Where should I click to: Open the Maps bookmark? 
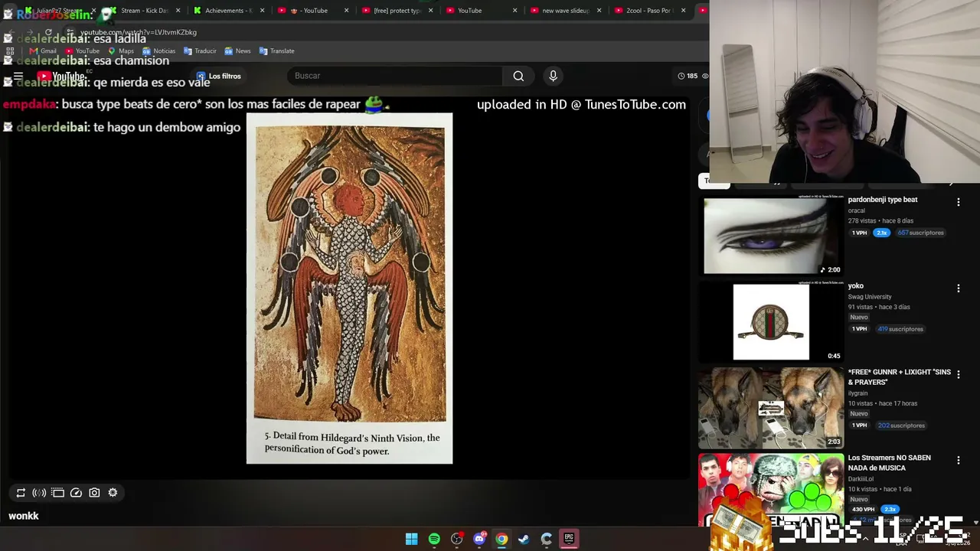120,51
